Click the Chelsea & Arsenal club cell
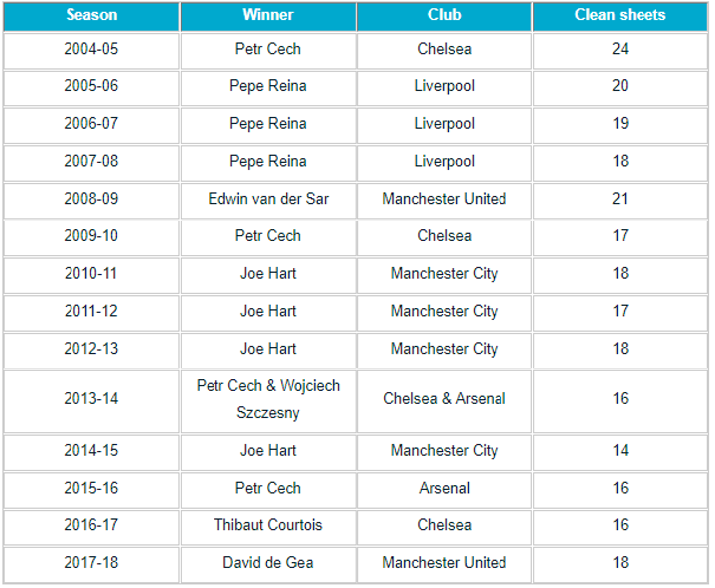 pos(444,399)
